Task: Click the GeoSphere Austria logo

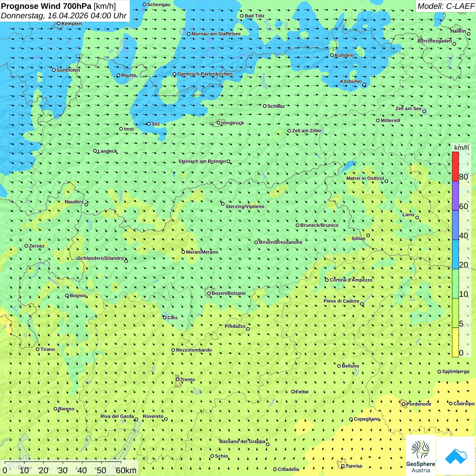Action: click(421, 456)
